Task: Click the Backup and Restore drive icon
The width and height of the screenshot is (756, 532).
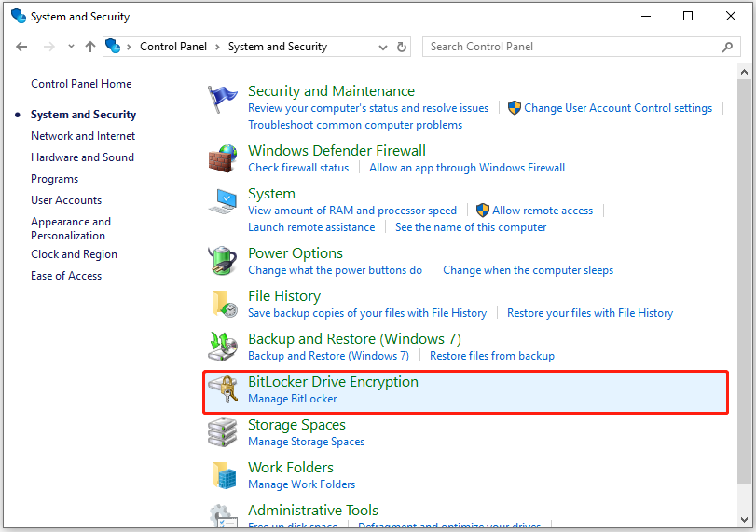Action: tap(223, 347)
